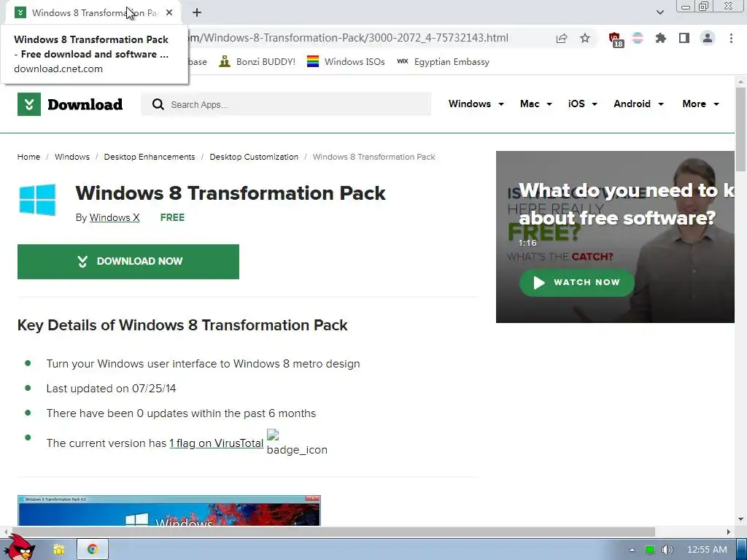
Task: Go to Home breadcrumb
Action: tap(28, 157)
